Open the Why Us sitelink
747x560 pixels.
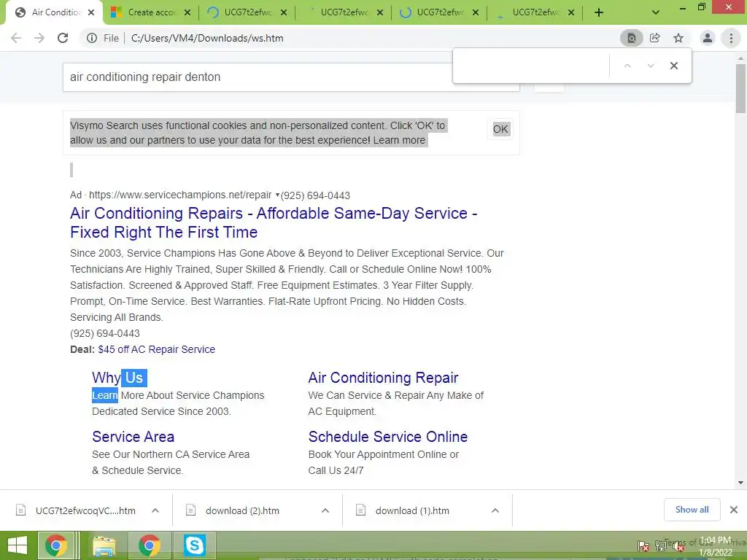[117, 378]
